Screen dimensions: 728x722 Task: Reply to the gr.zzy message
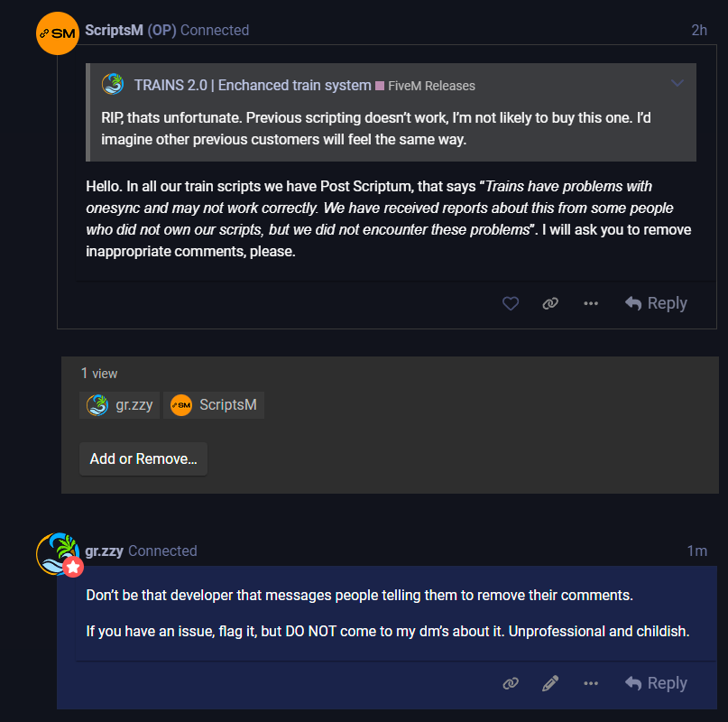[657, 684]
